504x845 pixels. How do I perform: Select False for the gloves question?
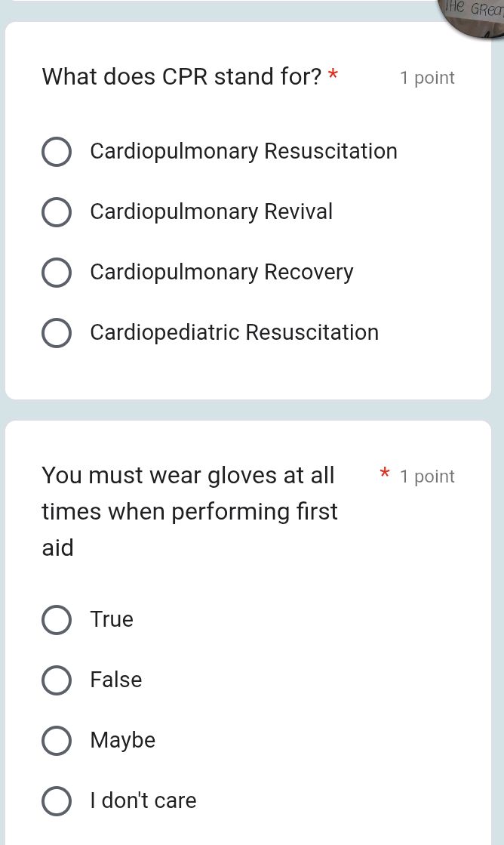click(x=57, y=680)
